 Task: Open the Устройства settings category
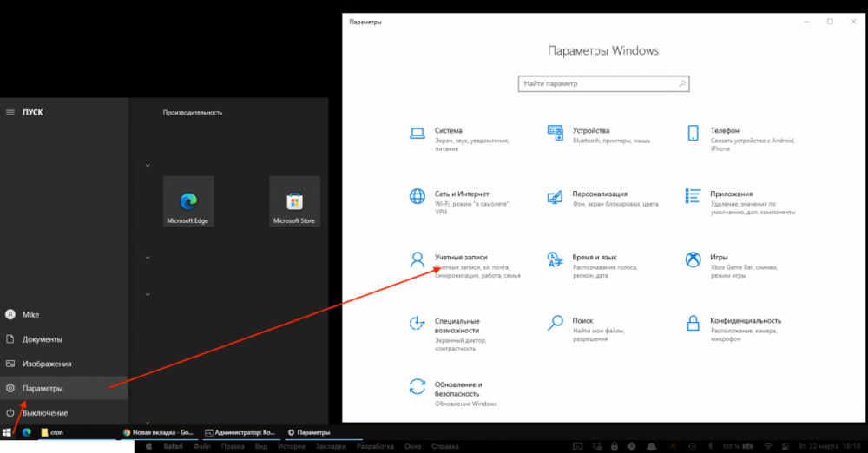(590, 131)
